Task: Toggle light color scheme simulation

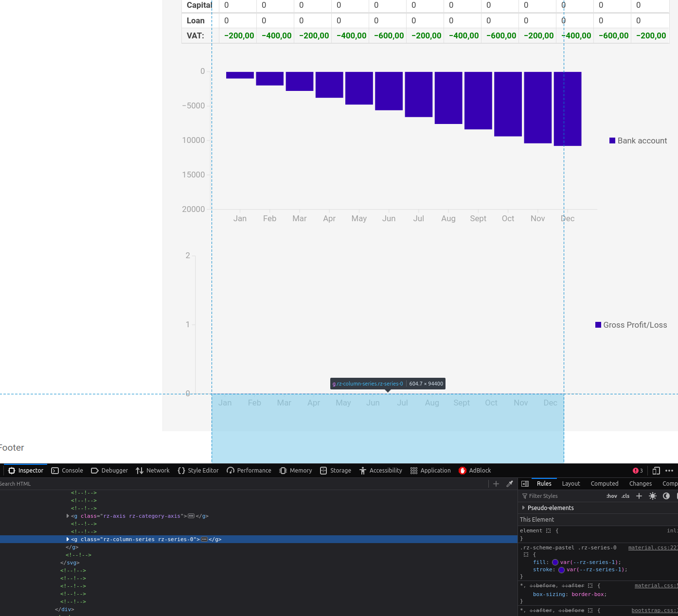Action: tap(653, 496)
